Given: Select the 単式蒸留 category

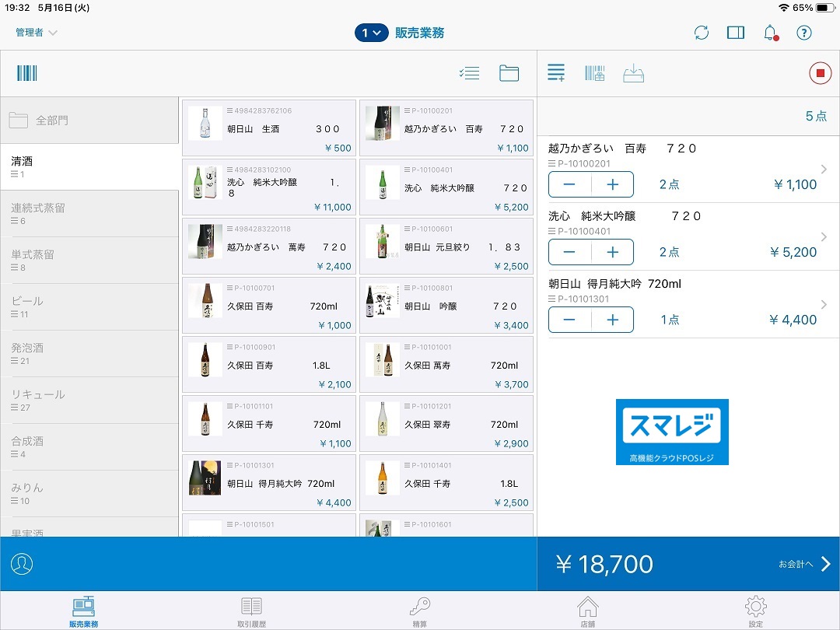Looking at the screenshot, I should click(89, 261).
